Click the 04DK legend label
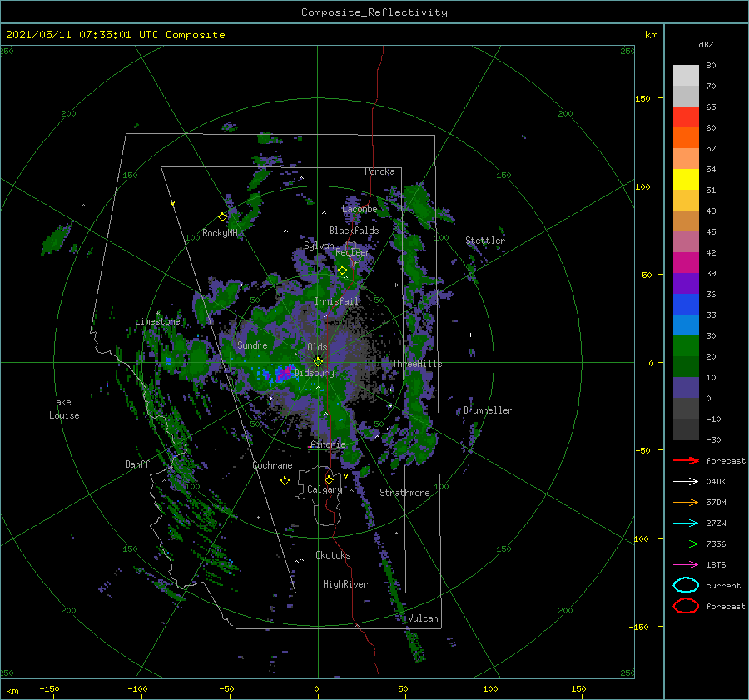This screenshot has width=749, height=700. pos(716,482)
